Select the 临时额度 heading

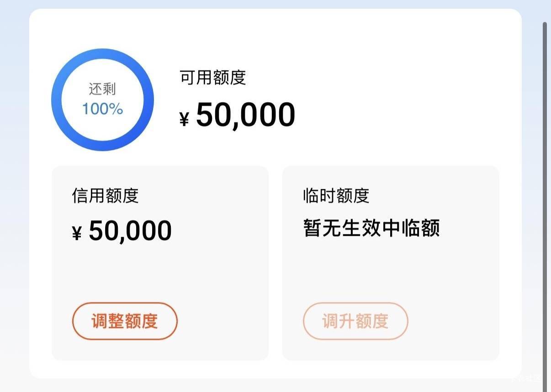coord(336,196)
